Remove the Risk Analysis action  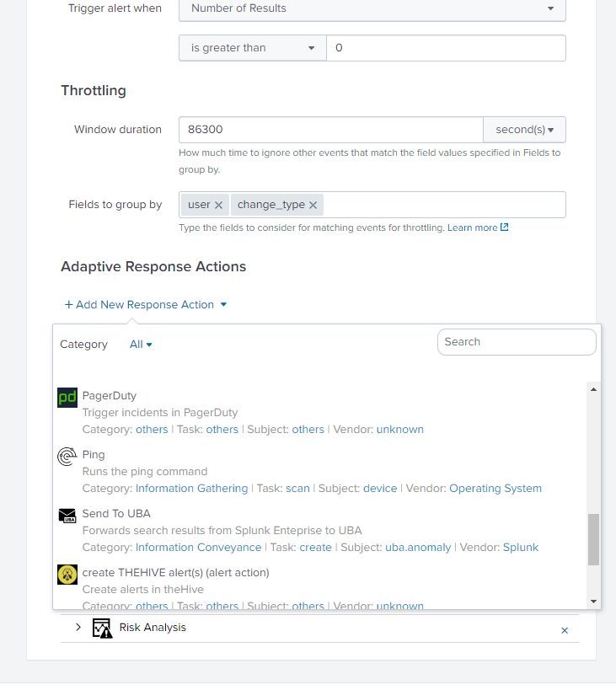pyautogui.click(x=565, y=630)
